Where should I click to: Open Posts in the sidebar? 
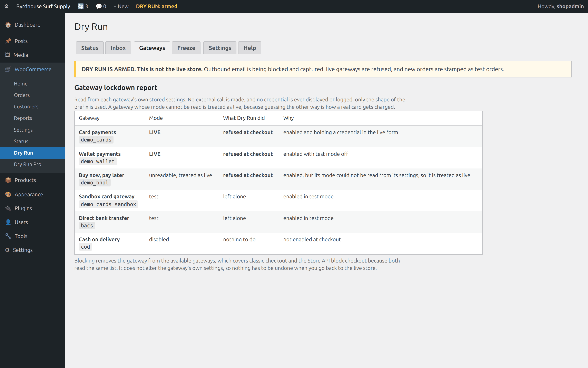(x=32, y=41)
